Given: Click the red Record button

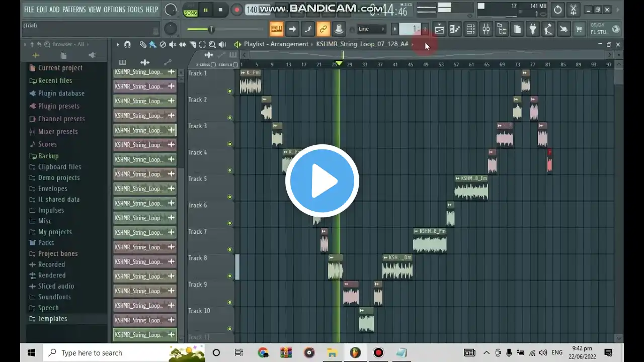Looking at the screenshot, I should pos(236,10).
